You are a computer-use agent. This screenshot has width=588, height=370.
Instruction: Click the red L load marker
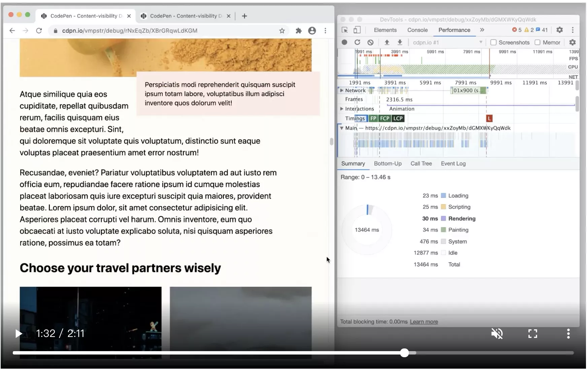pos(489,118)
